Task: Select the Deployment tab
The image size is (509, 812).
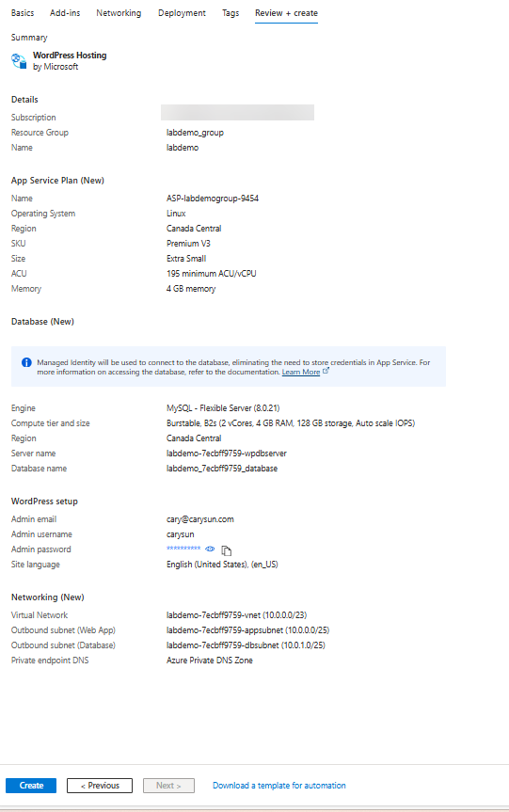Action: point(182,13)
